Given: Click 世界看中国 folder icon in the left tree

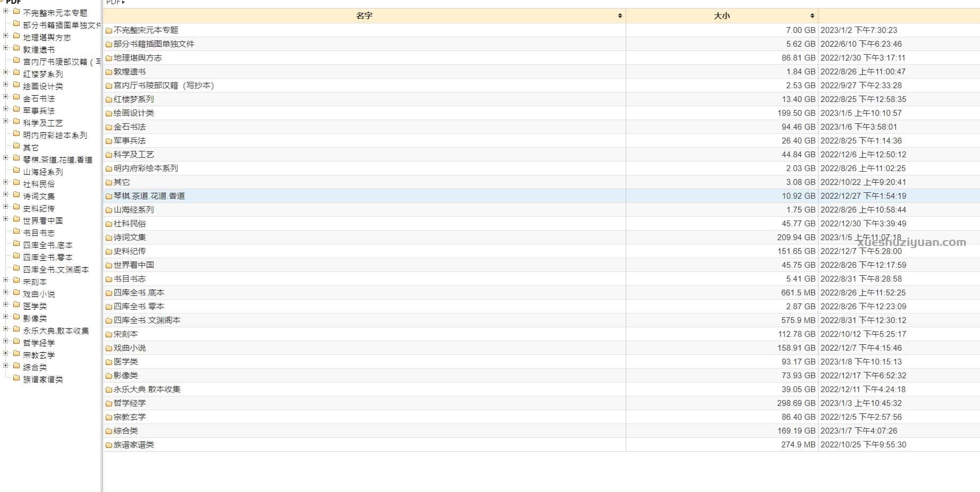Looking at the screenshot, I should (x=16, y=220).
